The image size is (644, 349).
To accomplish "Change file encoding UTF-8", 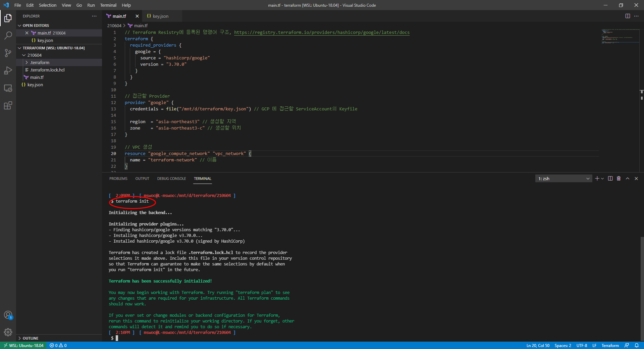I will coord(582,345).
